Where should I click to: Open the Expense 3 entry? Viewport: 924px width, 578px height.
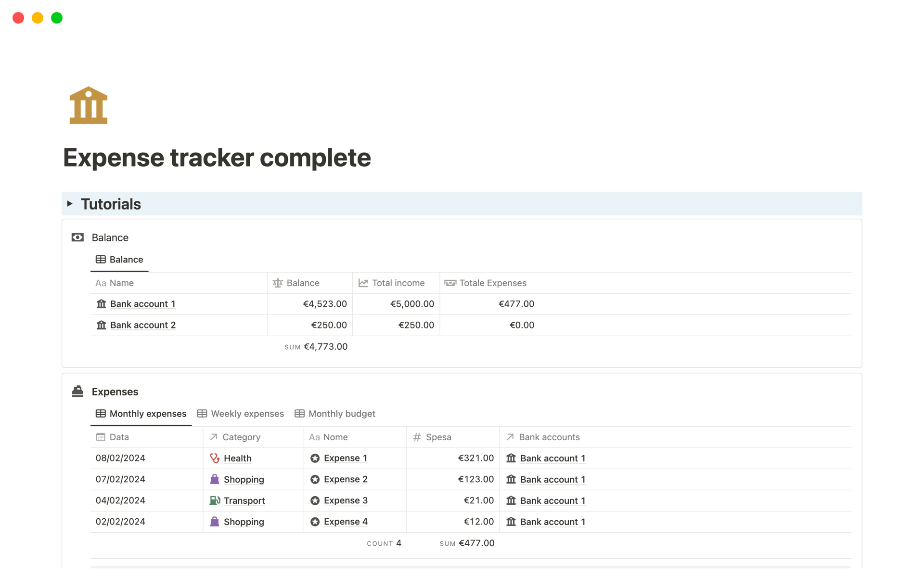pos(346,500)
